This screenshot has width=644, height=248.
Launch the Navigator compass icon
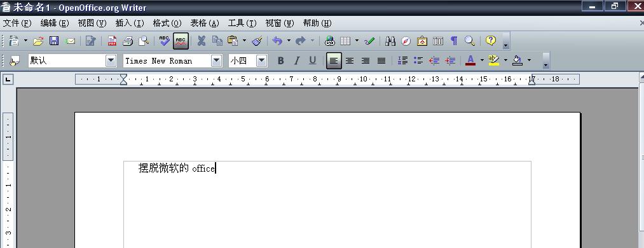click(406, 41)
